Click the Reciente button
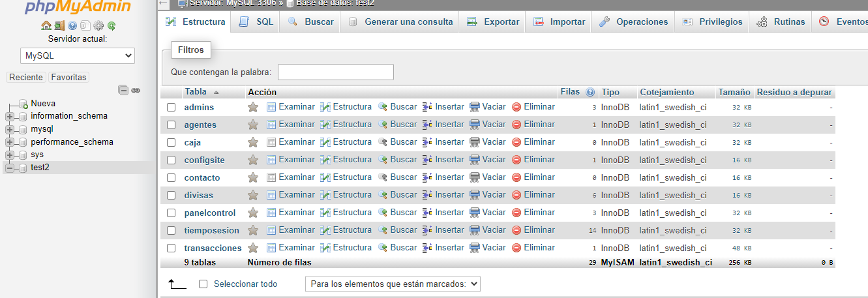 click(26, 77)
